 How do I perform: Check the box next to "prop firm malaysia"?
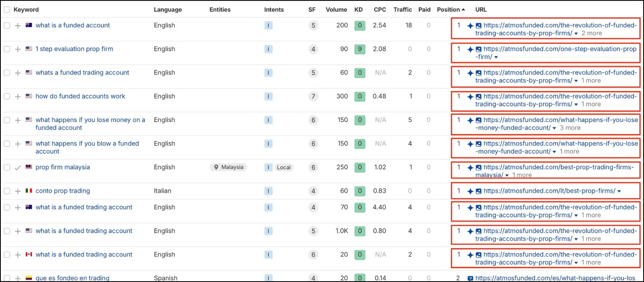click(7, 167)
